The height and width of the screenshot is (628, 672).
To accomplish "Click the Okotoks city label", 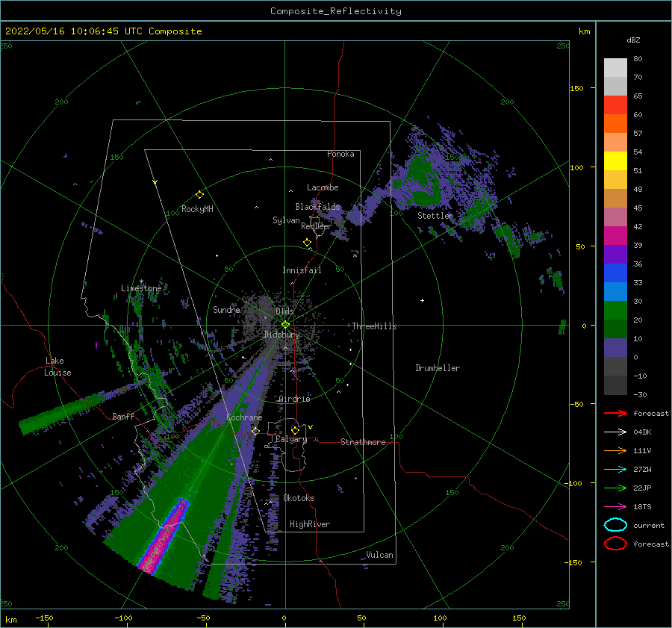I will click(x=299, y=498).
